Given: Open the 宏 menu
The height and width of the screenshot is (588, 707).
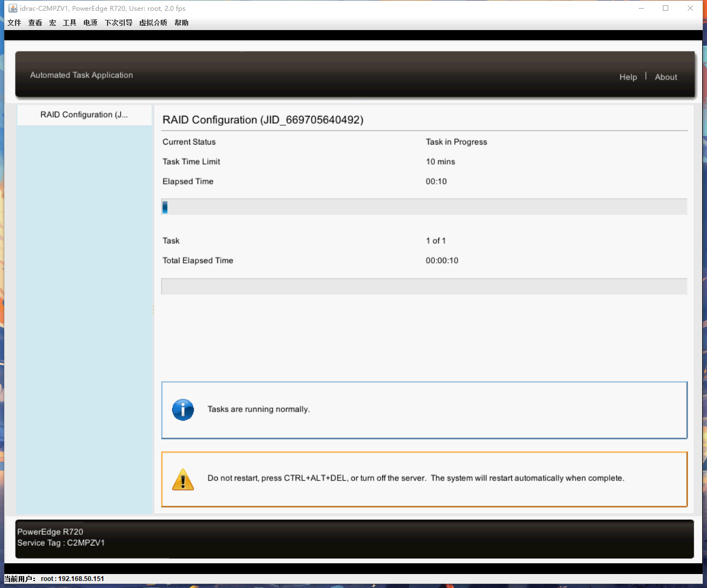Looking at the screenshot, I should pos(52,23).
